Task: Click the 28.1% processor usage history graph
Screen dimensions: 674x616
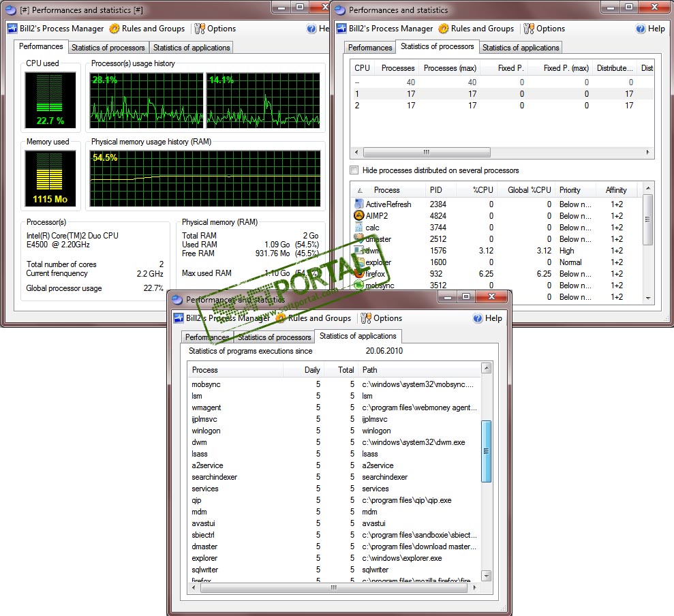Action: pyautogui.click(x=146, y=100)
